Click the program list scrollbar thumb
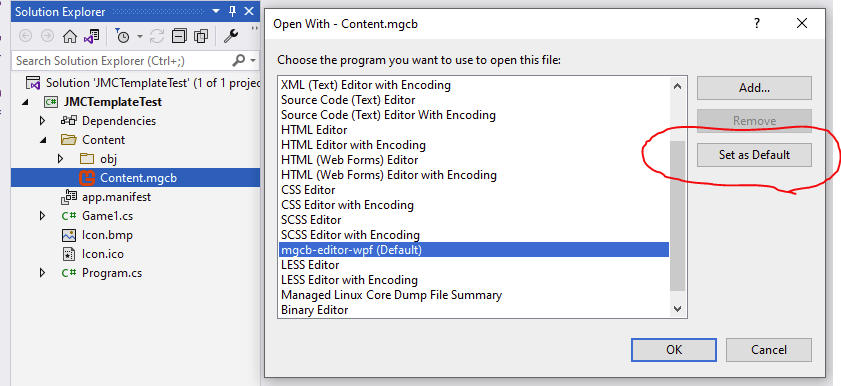Image resolution: width=841 pixels, height=386 pixels. coord(677,216)
